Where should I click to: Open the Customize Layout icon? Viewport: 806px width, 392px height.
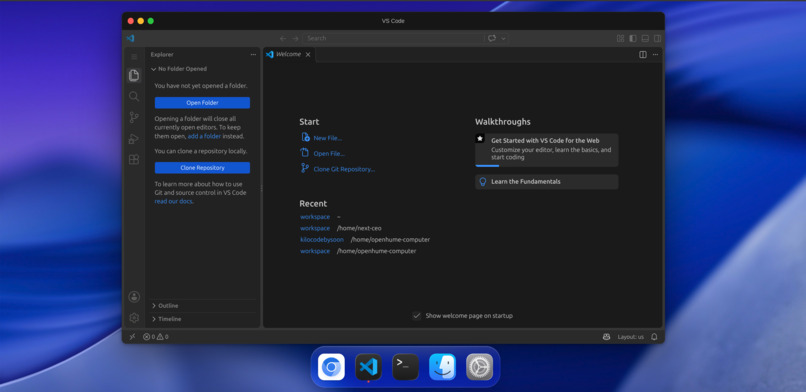[620, 39]
